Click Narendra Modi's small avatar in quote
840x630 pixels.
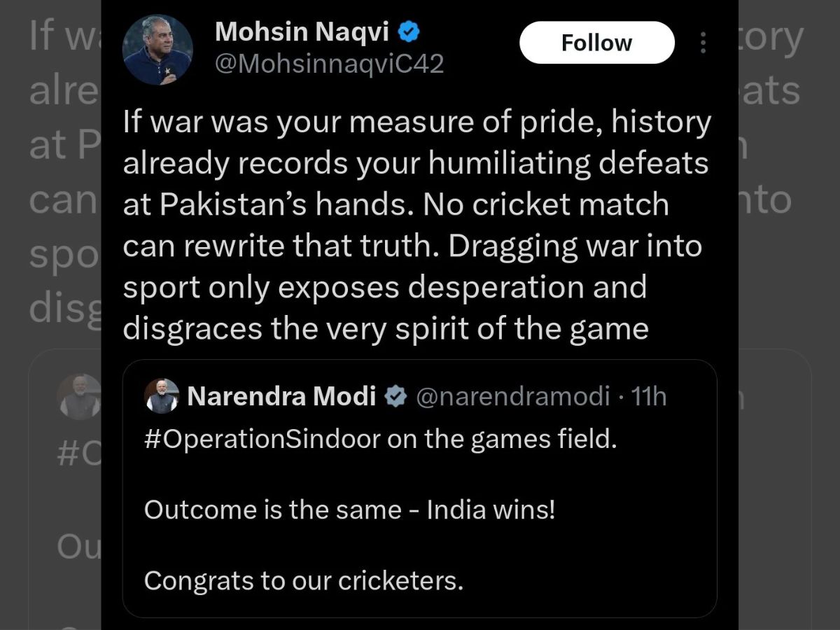click(x=161, y=397)
